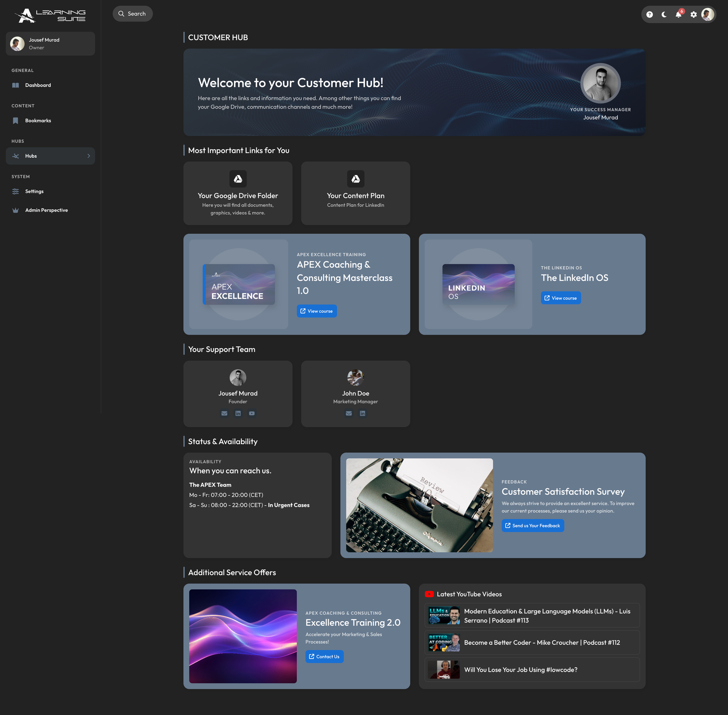Open the Search bar
Screen dimensions: 728x715
(132, 13)
